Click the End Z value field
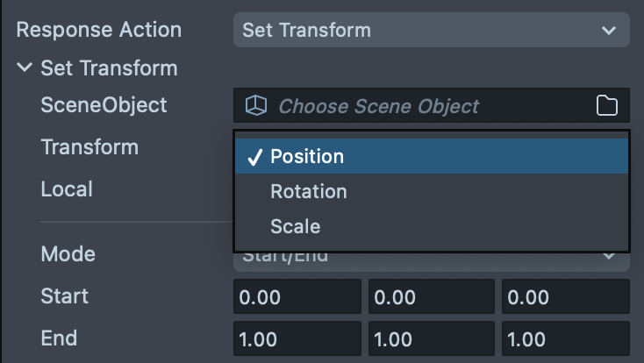 [565, 338]
